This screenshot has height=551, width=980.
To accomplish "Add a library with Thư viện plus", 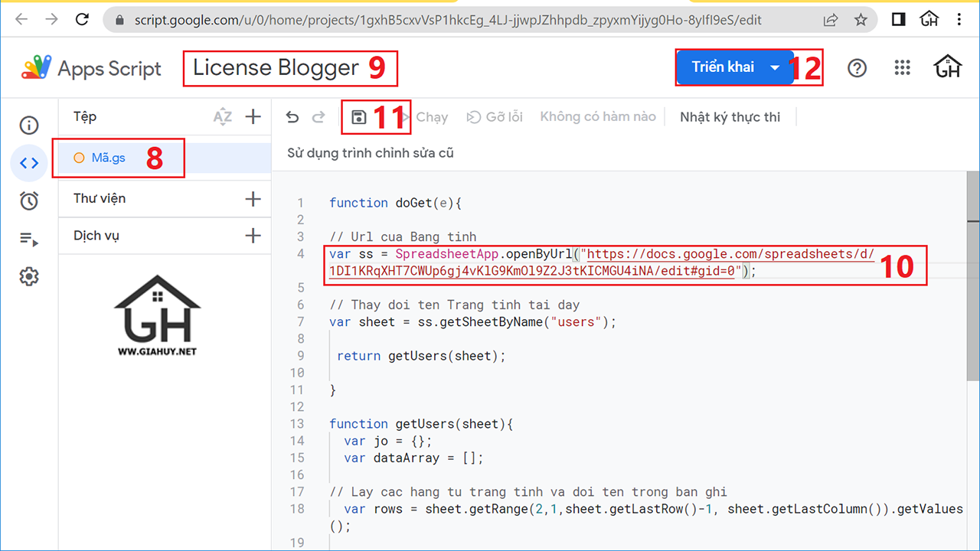I will 253,199.
